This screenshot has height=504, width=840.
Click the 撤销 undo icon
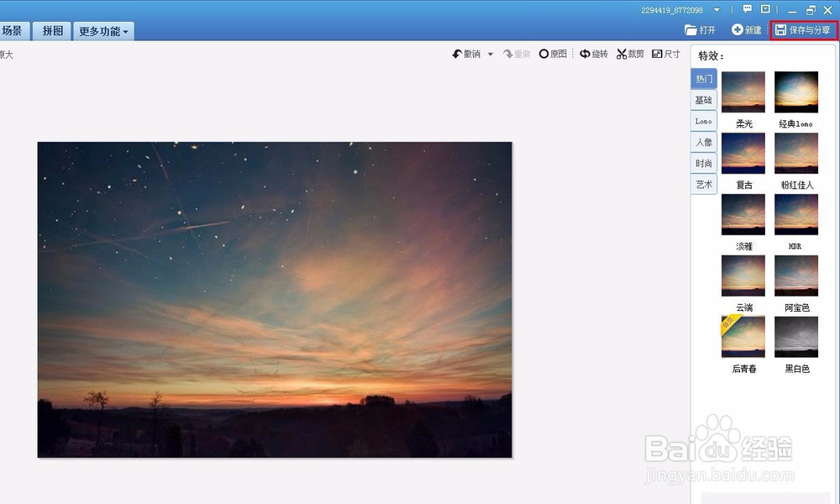pyautogui.click(x=457, y=54)
